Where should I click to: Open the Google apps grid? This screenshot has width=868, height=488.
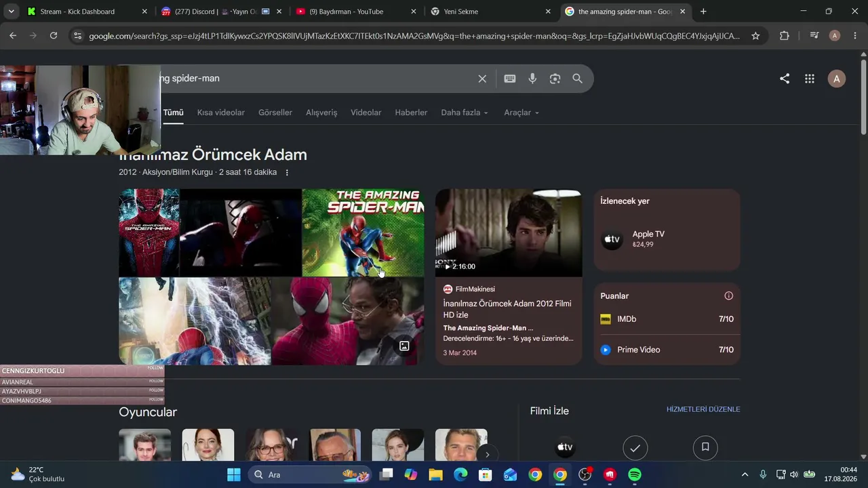810,79
